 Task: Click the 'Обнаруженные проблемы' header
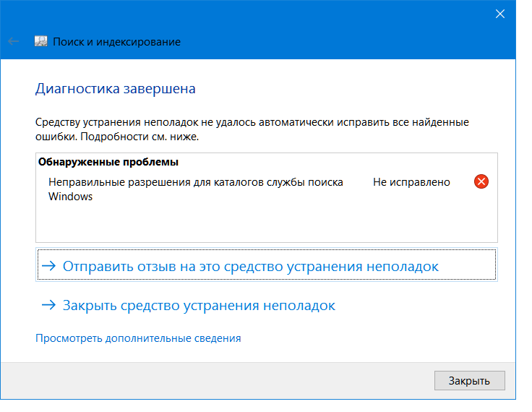coord(108,162)
